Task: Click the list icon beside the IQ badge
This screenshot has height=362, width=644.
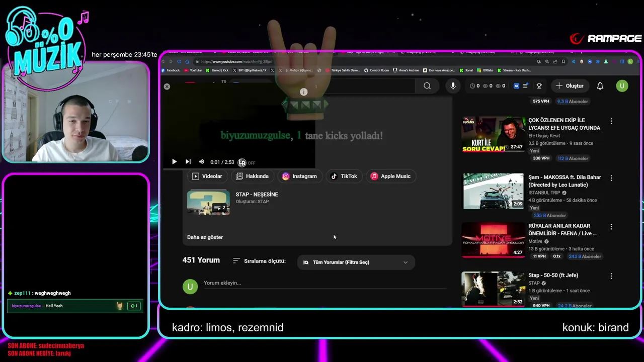Action: 525,86
